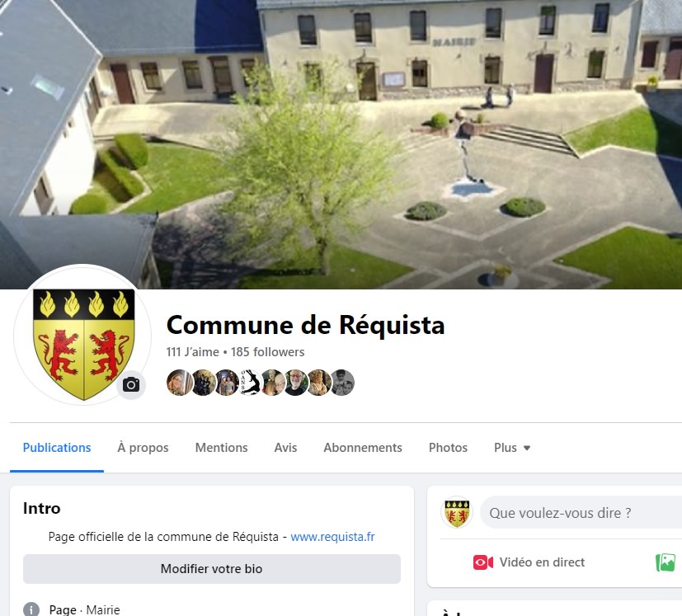Click the red Vidéo en direct icon
The width and height of the screenshot is (682, 616).
(482, 562)
